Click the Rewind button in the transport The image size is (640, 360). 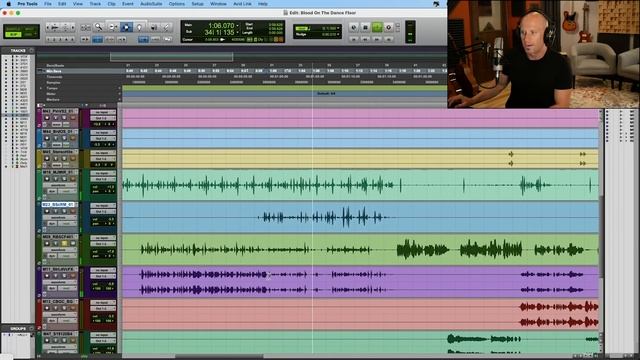point(365,39)
